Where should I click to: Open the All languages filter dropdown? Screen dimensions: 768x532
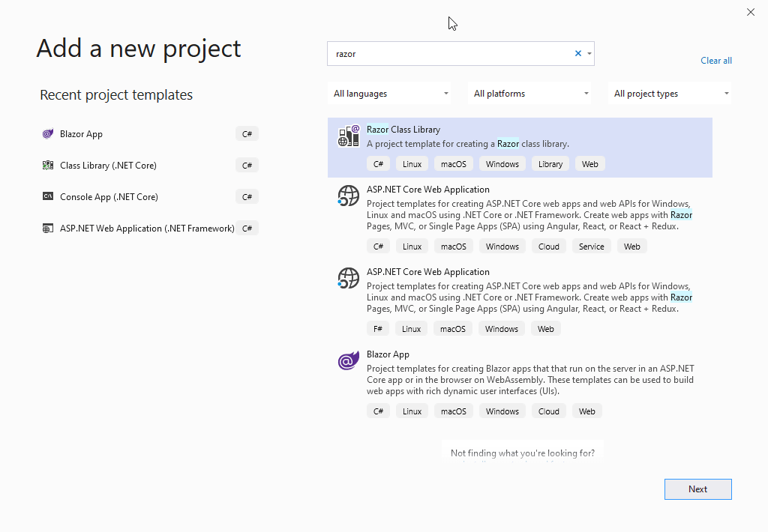(389, 94)
